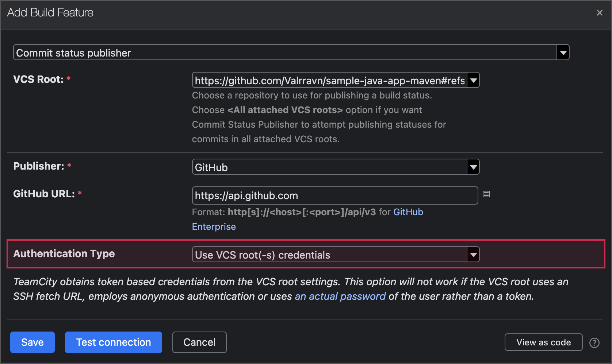The height and width of the screenshot is (364, 612).
Task: Click View as code
Action: (x=543, y=342)
